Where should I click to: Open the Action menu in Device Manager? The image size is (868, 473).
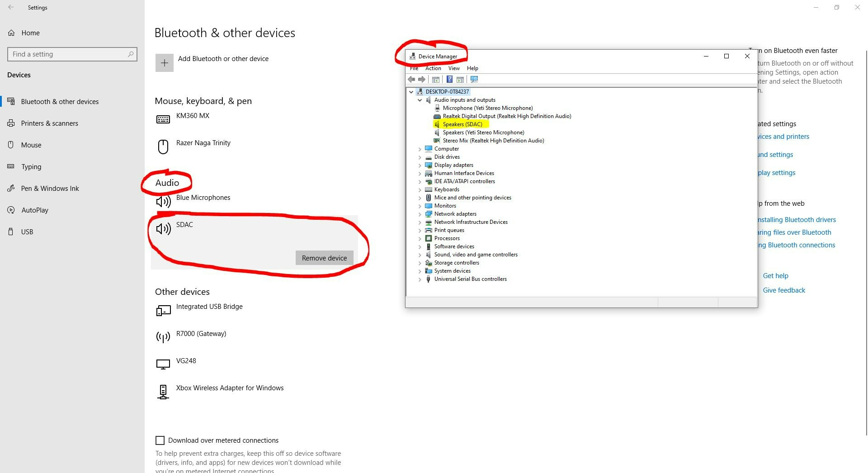click(433, 68)
